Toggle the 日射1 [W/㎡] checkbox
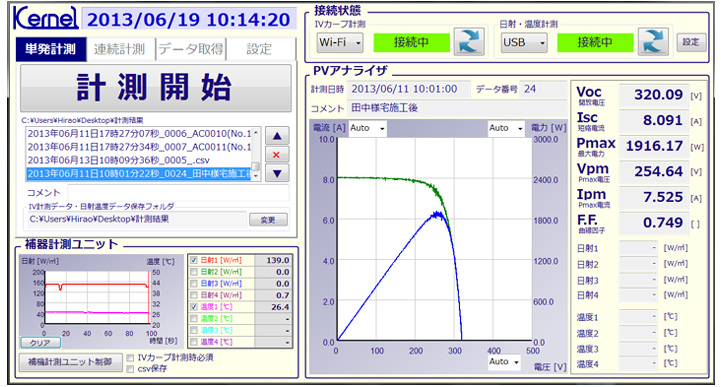This screenshot has width=721, height=387. pos(194,260)
